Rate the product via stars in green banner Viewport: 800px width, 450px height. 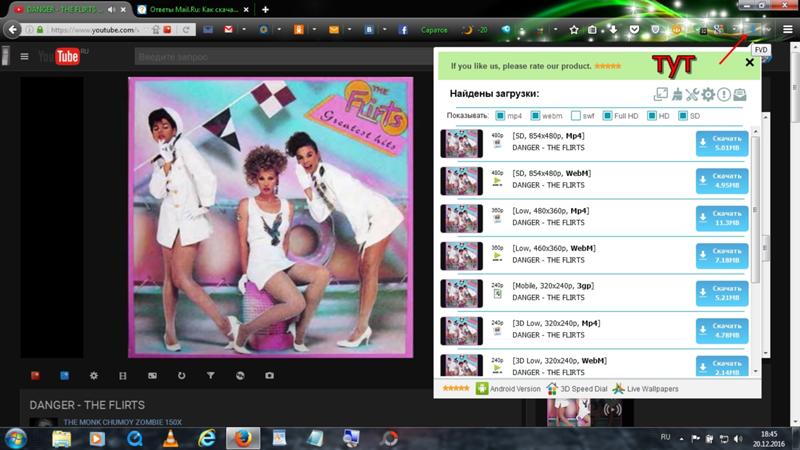point(608,66)
